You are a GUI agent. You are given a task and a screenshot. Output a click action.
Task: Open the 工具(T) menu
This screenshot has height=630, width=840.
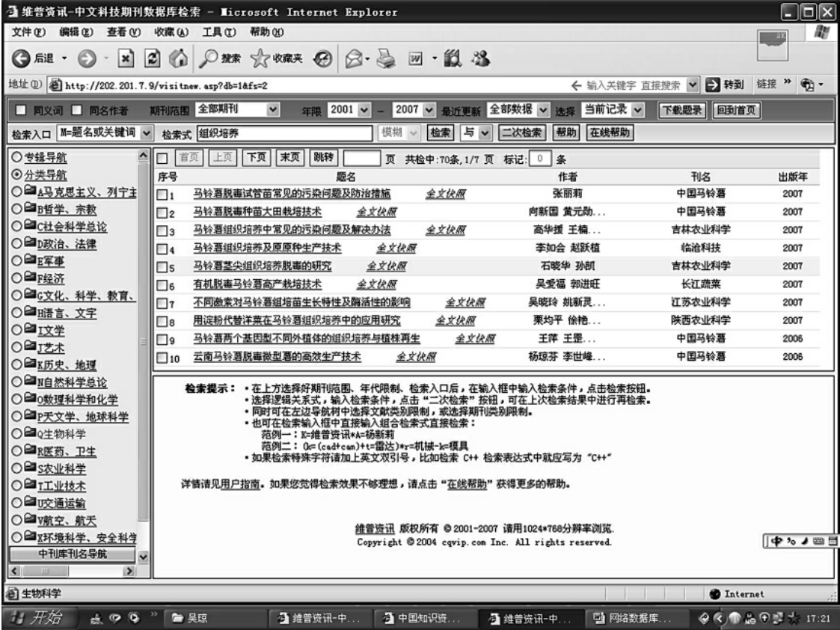(x=219, y=32)
